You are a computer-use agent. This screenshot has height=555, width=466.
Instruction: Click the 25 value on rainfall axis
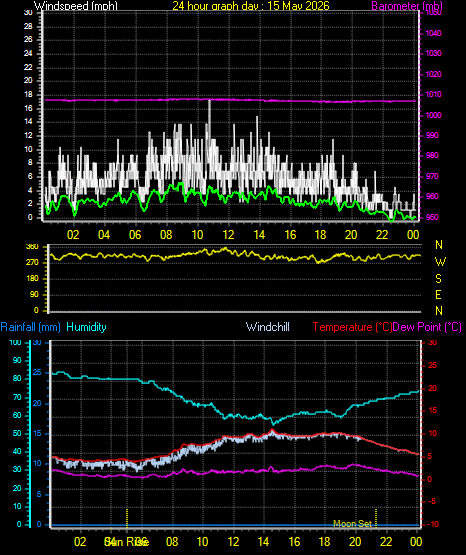pos(37,373)
